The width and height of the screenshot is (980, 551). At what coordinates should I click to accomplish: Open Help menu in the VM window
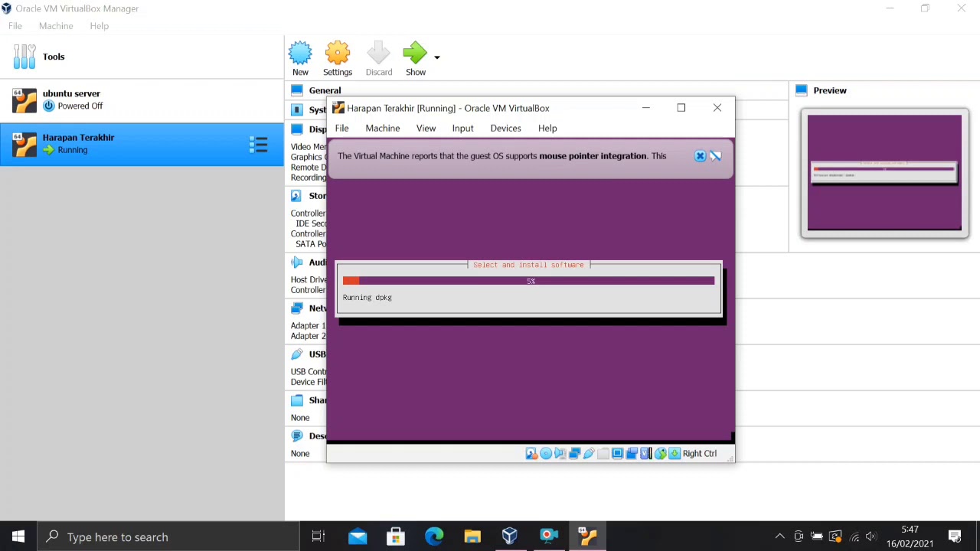[x=547, y=129]
